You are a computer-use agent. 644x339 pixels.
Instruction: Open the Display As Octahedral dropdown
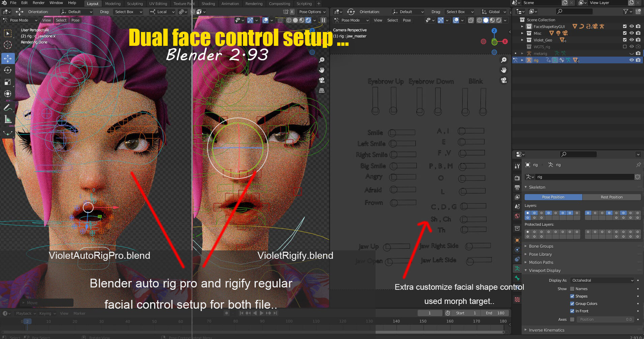[x=602, y=280]
